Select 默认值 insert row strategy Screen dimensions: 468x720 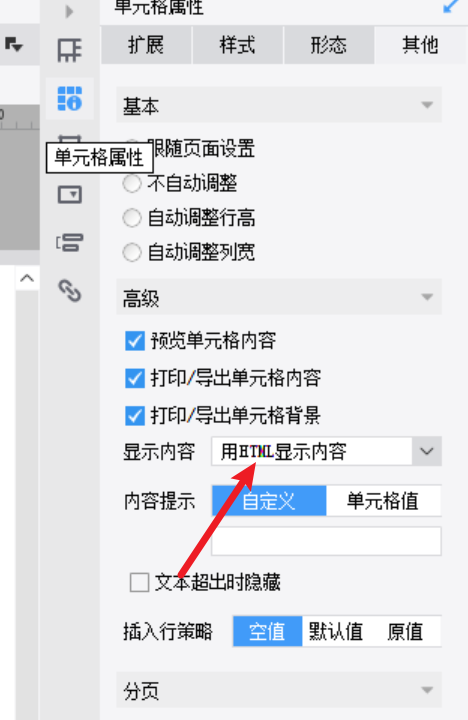tap(336, 631)
